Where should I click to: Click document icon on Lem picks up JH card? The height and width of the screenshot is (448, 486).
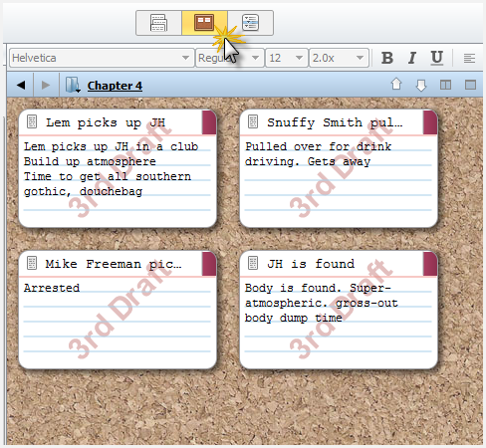32,121
